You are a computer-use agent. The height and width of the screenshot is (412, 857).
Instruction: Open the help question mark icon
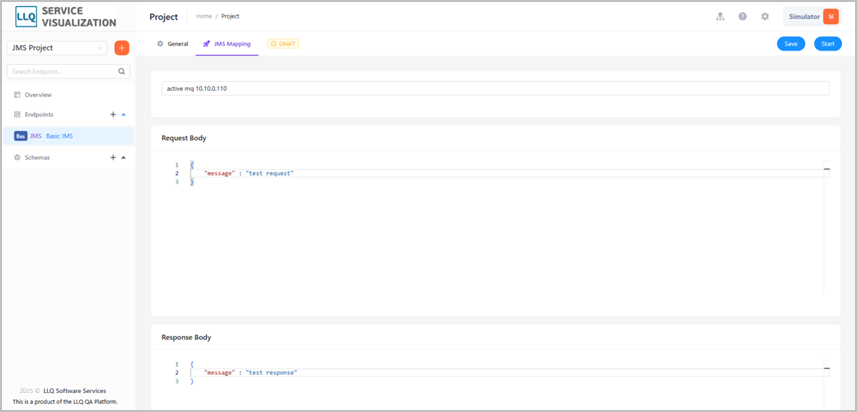[x=742, y=16]
